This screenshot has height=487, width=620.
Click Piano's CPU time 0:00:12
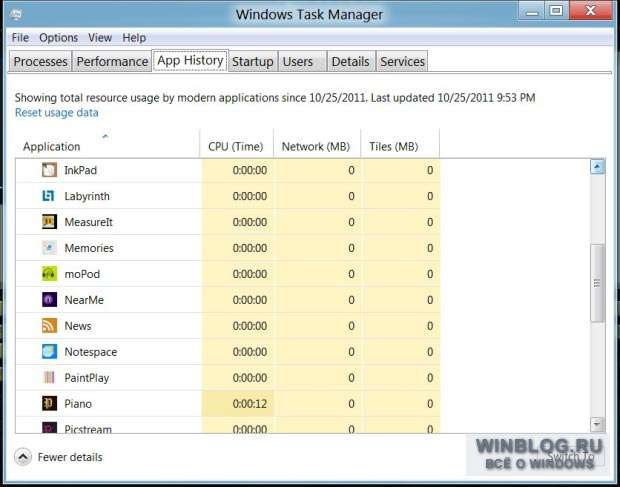pos(250,404)
